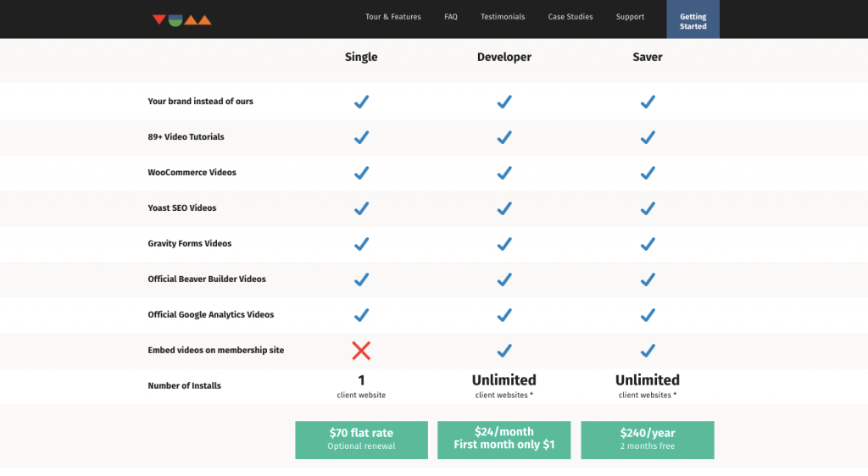Choose the $24/month Developer plan
The width and height of the screenshot is (868, 476).
tap(504, 440)
